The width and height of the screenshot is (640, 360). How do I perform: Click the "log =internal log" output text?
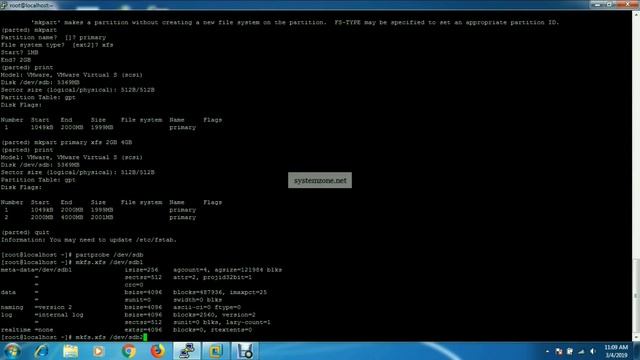tap(42, 315)
